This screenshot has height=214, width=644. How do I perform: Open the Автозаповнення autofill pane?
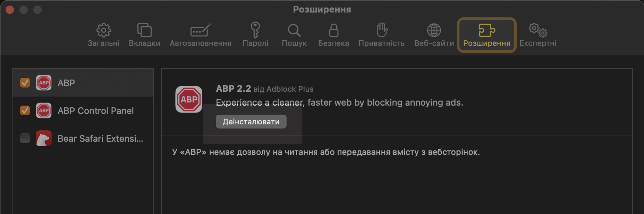[200, 35]
